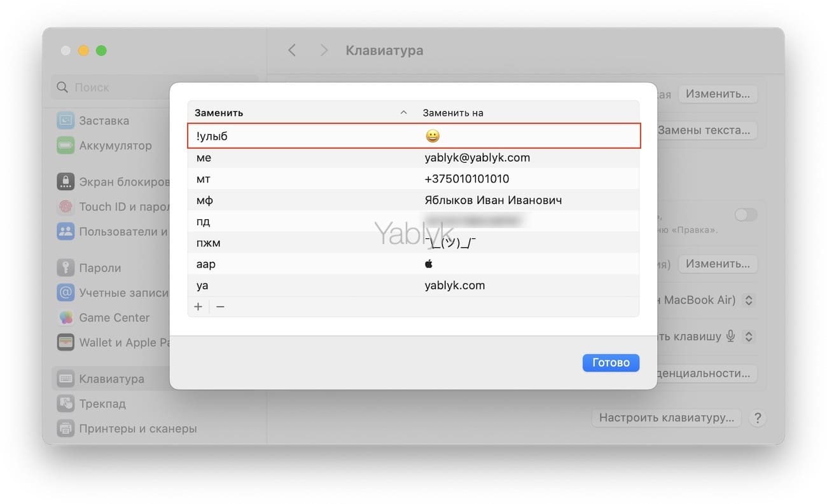This screenshot has height=504, width=827.
Task: Click the Wallet and Apple Pay icon
Action: 66,342
